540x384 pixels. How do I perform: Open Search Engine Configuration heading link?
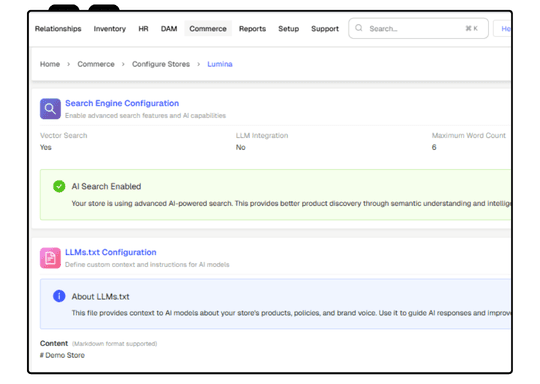click(x=122, y=103)
